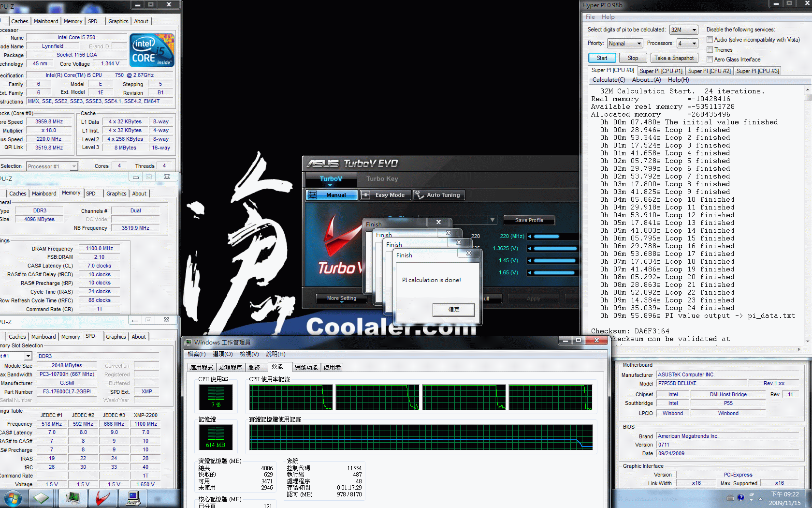Open the Hyper PI File menu

pyautogui.click(x=590, y=17)
